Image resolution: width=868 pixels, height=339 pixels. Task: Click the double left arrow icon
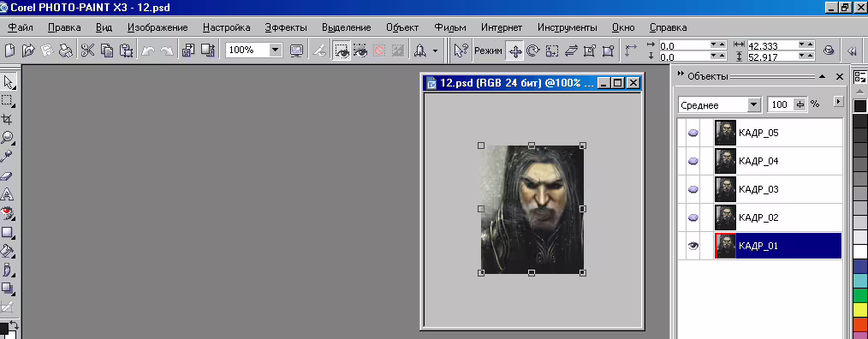coord(852,51)
